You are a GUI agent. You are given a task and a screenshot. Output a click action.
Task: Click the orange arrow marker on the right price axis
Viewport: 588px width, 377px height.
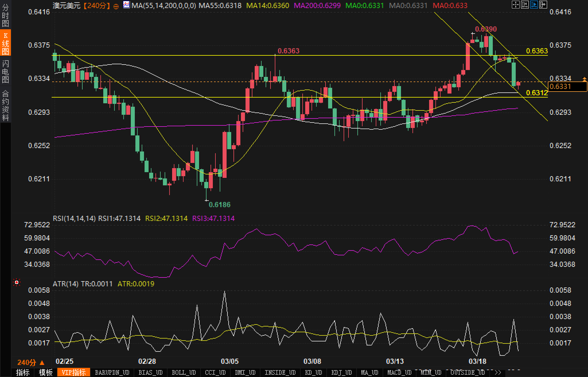pos(584,79)
